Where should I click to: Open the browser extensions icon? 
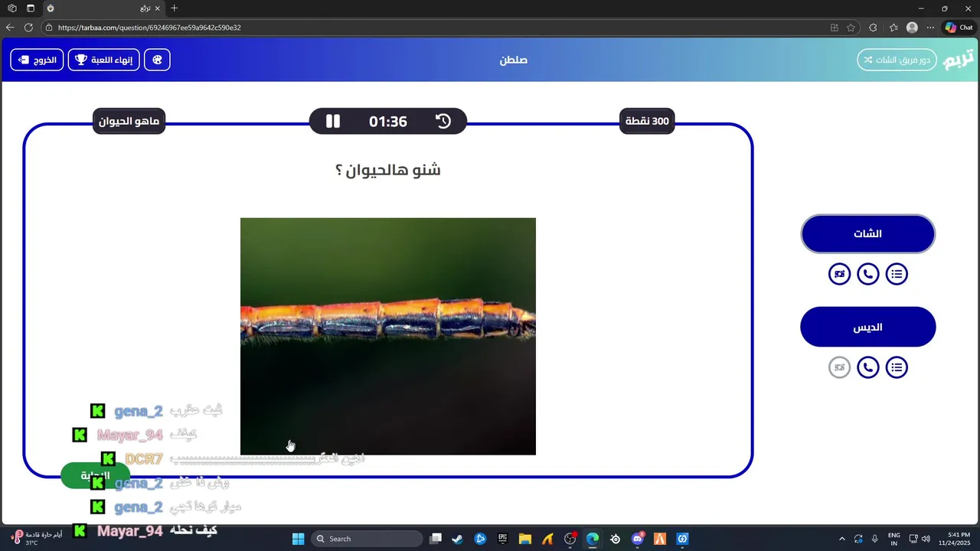coord(873,28)
